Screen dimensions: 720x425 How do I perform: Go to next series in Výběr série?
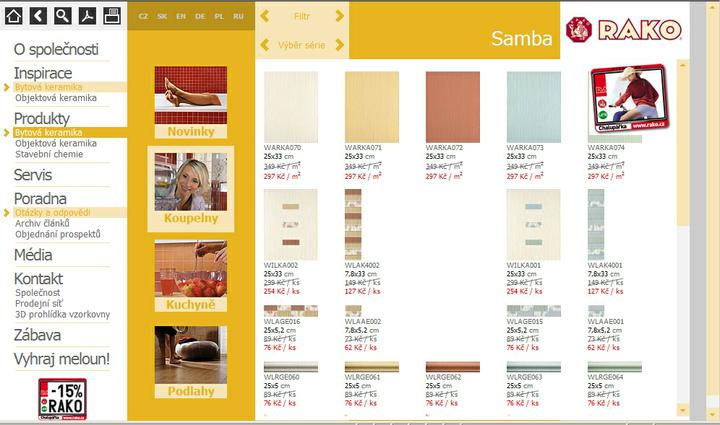point(339,45)
